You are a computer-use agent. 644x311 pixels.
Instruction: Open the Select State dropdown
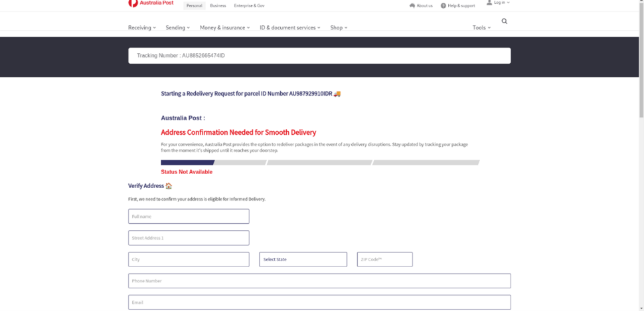click(303, 259)
